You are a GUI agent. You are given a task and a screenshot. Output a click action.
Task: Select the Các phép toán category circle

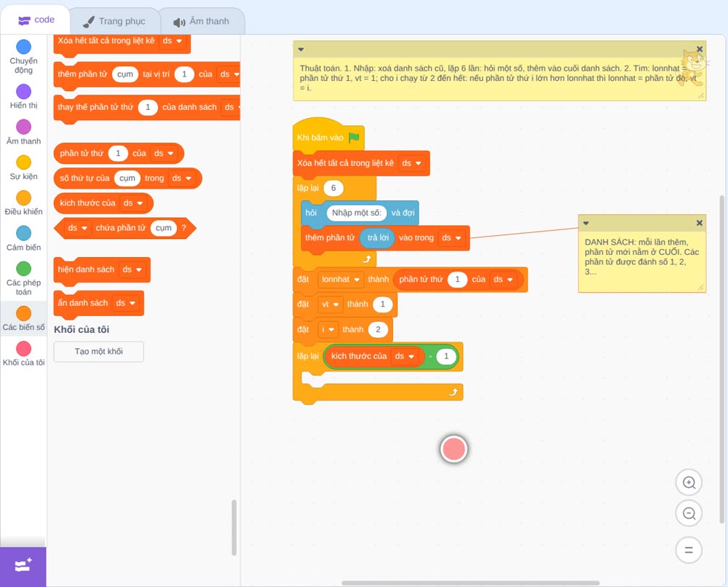(24, 269)
